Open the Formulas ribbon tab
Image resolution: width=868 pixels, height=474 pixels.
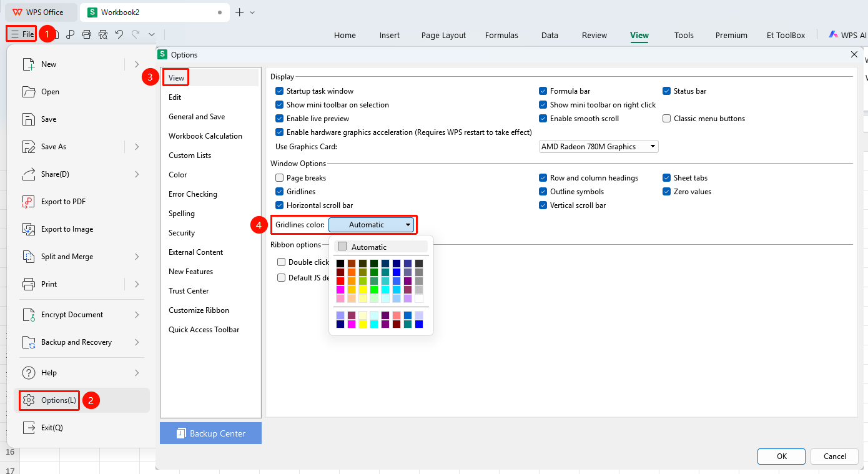(501, 35)
